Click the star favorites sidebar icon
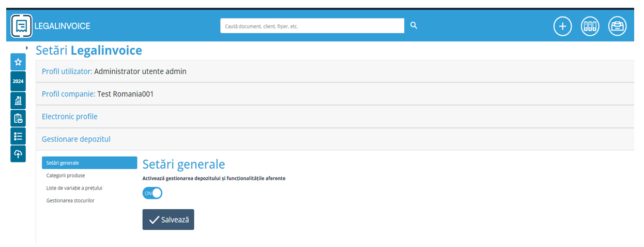This screenshot has height=247, width=644. point(18,62)
